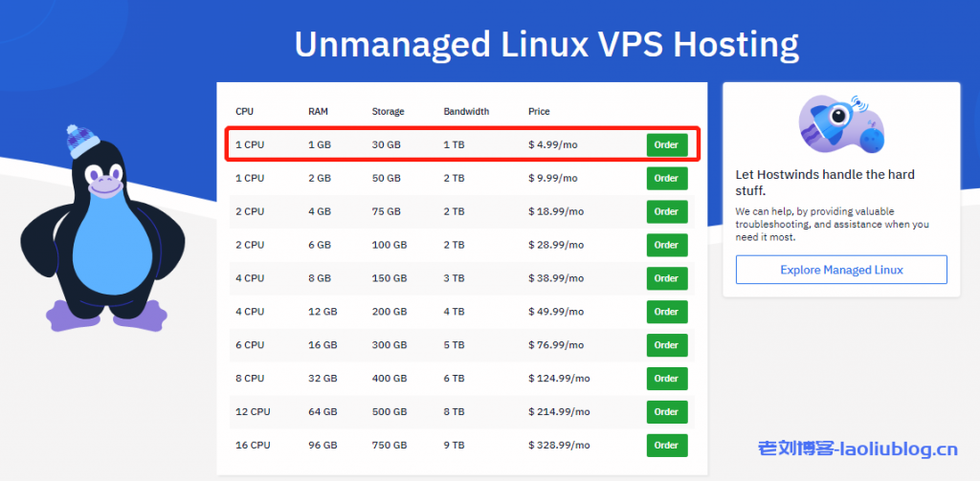980x481 pixels.
Task: Order the 8 GB RAM $38.99/mo plan
Action: (666, 278)
